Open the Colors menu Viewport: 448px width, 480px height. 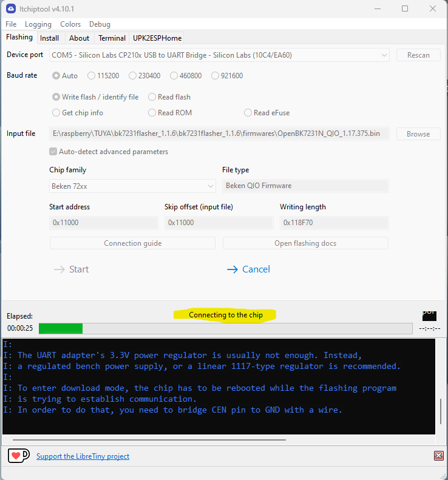pyautogui.click(x=70, y=24)
